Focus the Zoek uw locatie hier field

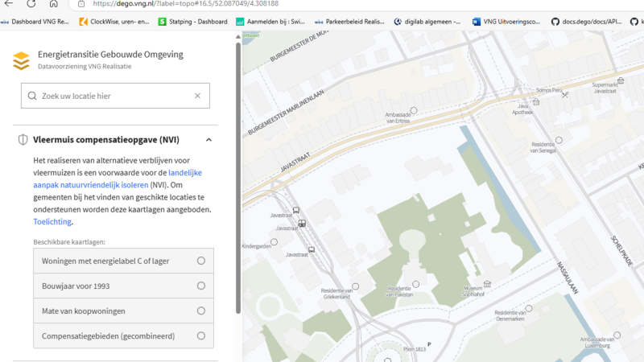(x=115, y=96)
